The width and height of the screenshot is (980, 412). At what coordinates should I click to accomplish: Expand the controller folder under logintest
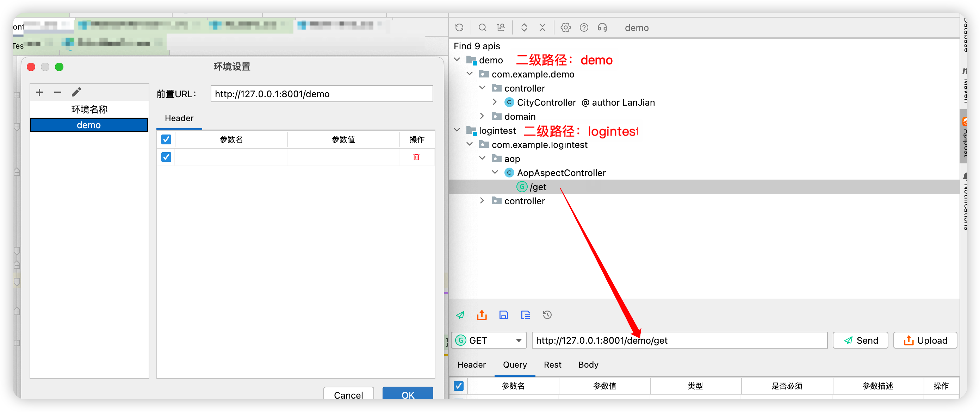pyautogui.click(x=482, y=200)
